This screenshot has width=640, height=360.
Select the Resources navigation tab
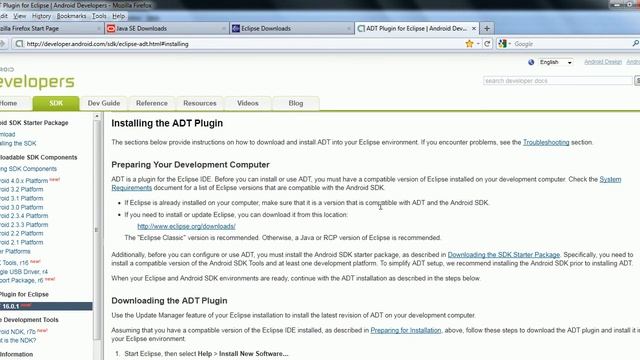click(200, 103)
